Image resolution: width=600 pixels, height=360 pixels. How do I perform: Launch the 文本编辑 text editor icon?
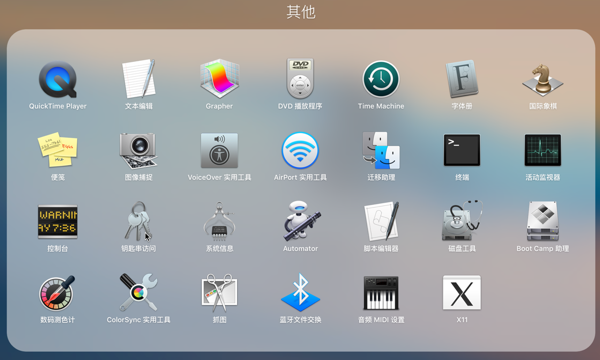(x=139, y=79)
